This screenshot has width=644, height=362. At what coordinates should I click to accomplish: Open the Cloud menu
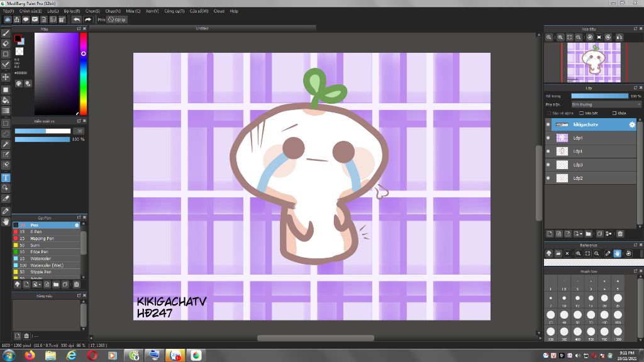[219, 11]
